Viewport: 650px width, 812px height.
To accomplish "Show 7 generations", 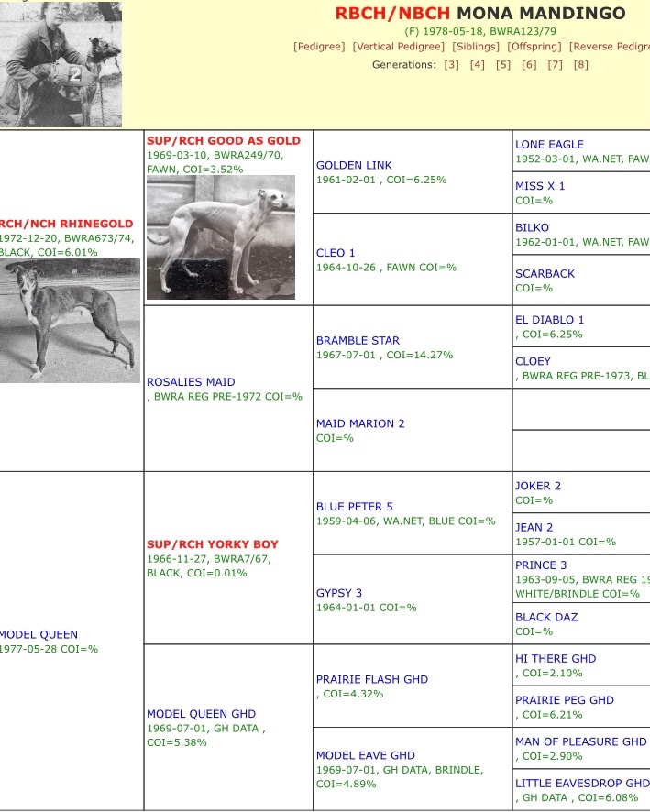I will pyautogui.click(x=555, y=65).
